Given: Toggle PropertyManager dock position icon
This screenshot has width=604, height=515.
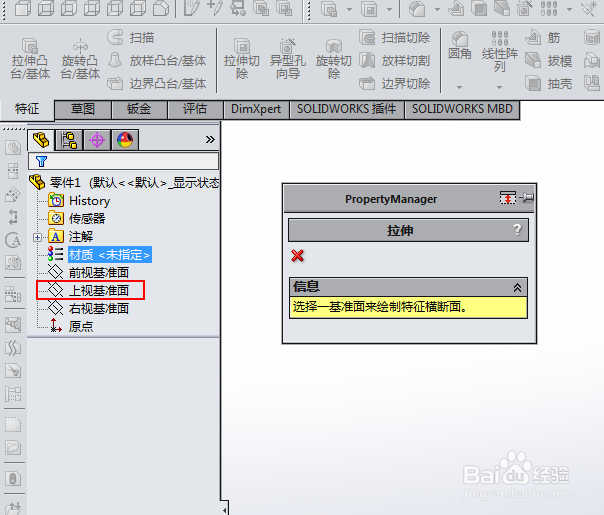Looking at the screenshot, I should tap(508, 198).
